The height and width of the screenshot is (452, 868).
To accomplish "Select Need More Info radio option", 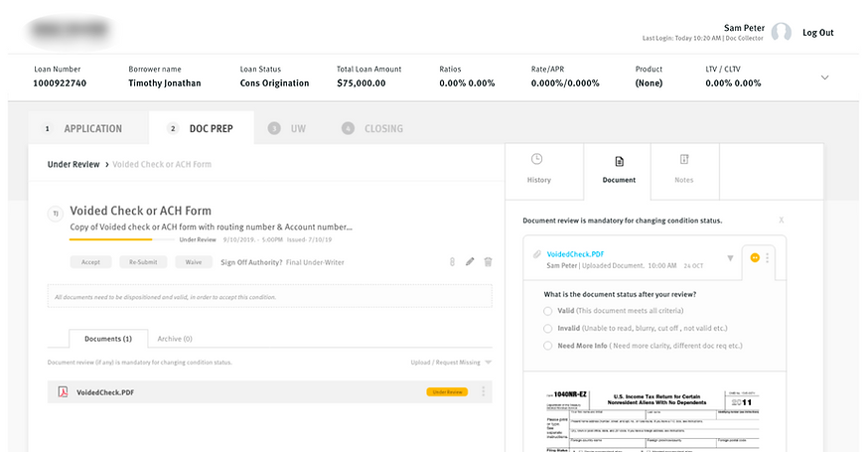I will (547, 346).
